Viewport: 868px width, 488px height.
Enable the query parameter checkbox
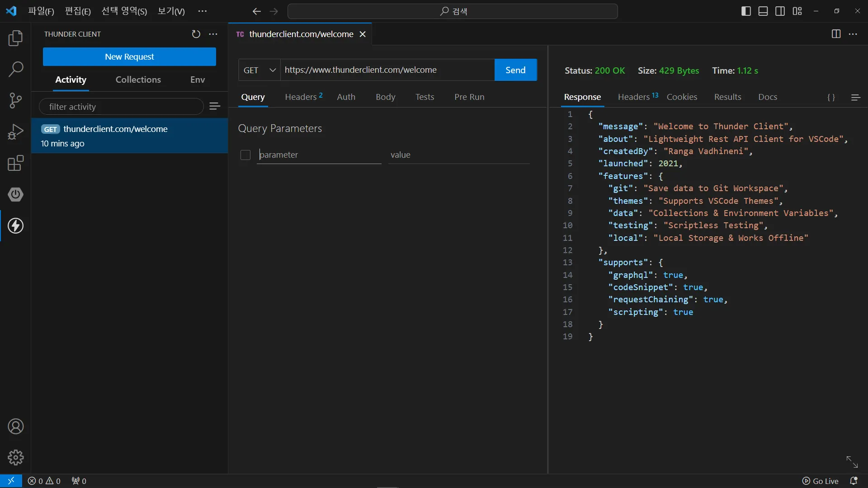coord(245,155)
